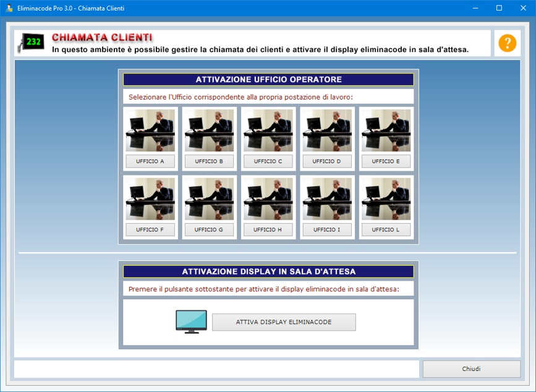Activate the UFFICIO B button

point(209,161)
